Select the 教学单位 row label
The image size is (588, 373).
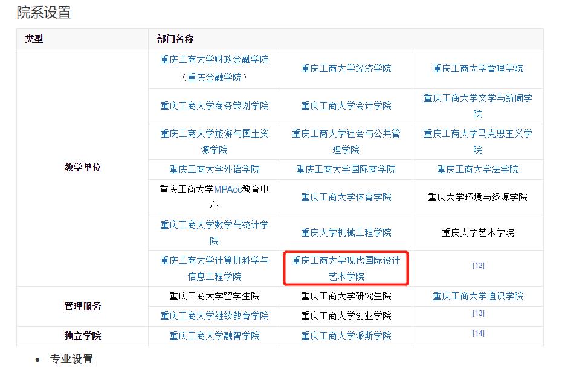pyautogui.click(x=83, y=167)
